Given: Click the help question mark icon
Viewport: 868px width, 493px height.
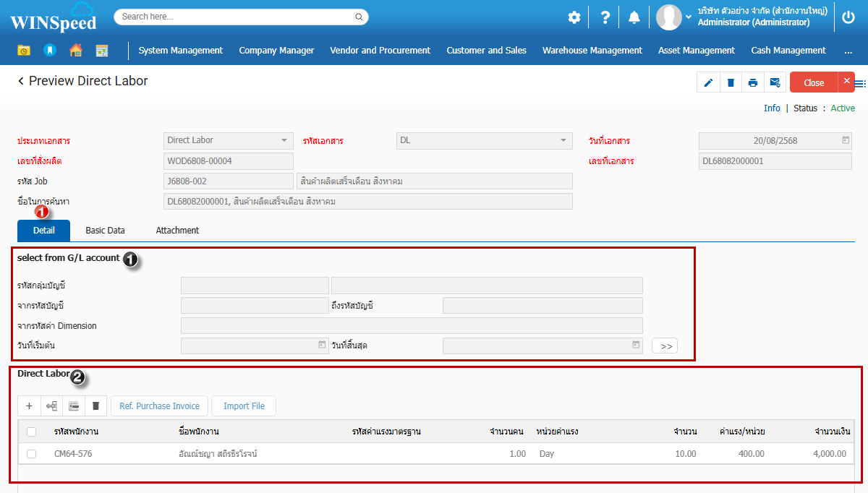Looking at the screenshot, I should (605, 17).
